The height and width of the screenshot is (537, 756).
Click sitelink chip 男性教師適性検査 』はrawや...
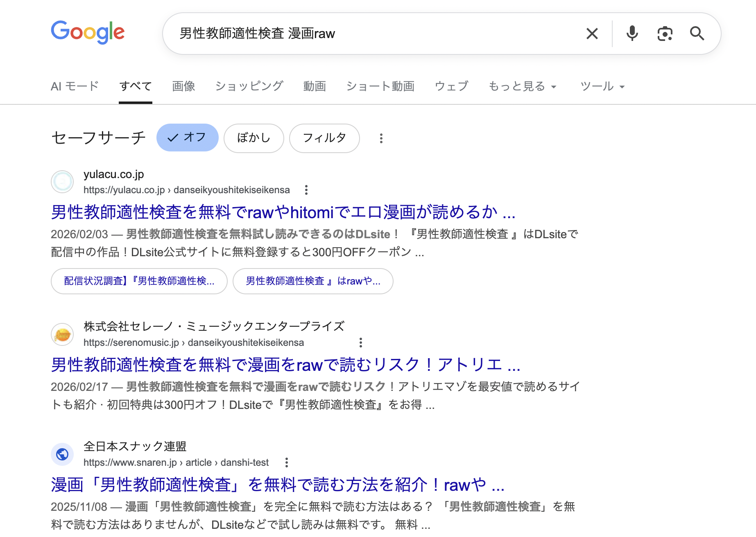coord(313,281)
